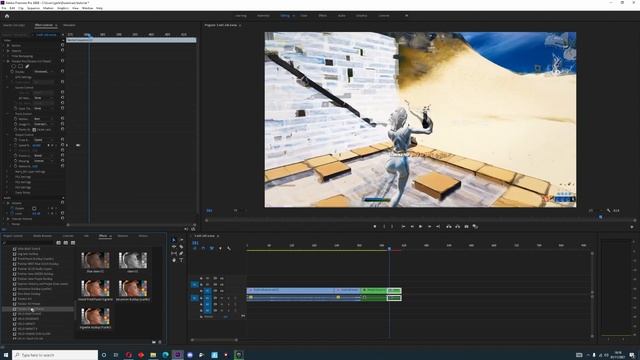
Task: Click the Lift button
Action: point(449,226)
